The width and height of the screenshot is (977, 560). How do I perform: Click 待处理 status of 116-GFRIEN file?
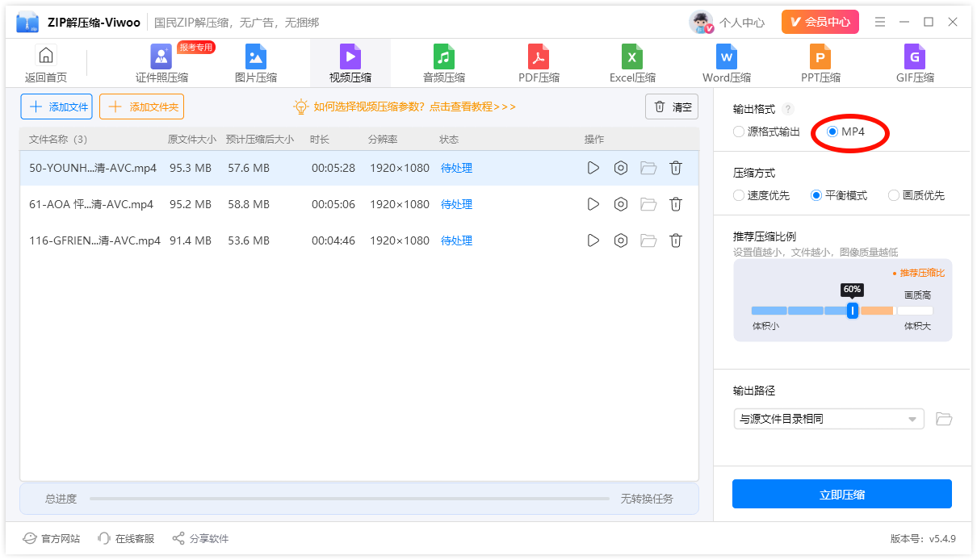456,240
